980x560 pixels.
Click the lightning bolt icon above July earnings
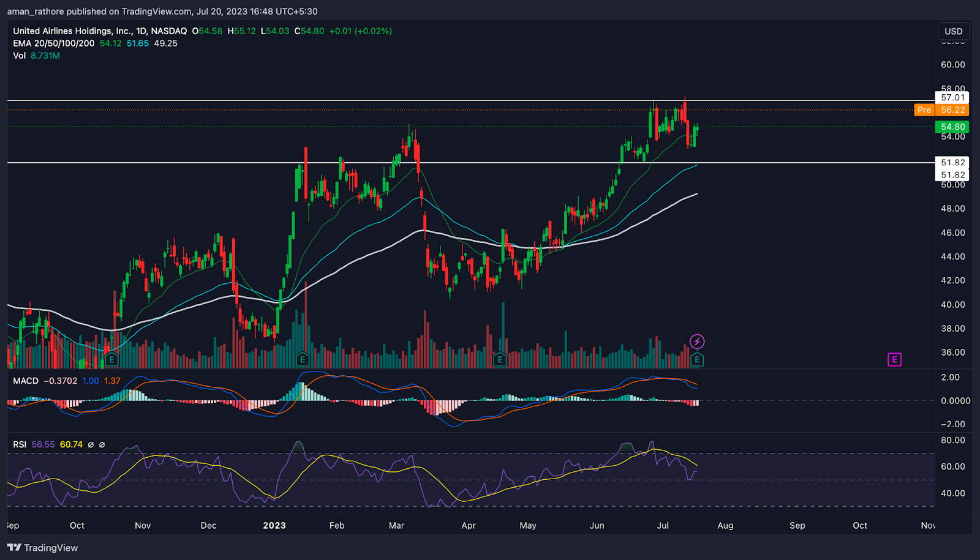697,342
